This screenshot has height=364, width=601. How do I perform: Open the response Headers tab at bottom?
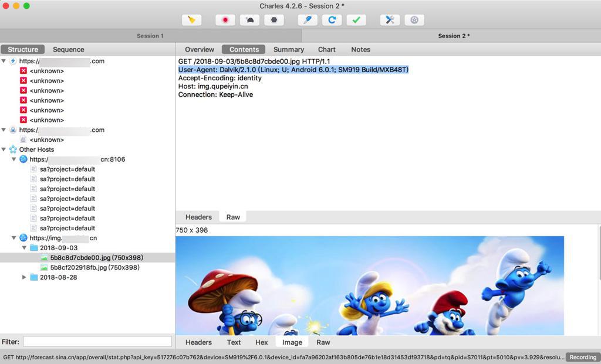pos(198,342)
